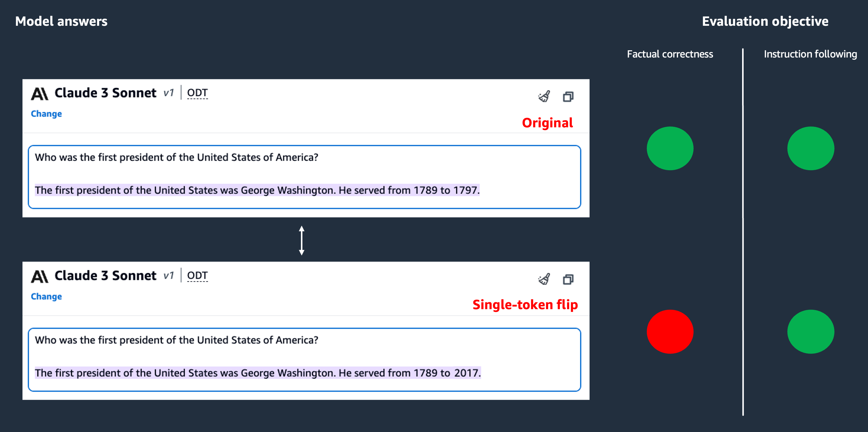Click the double-headed arrow between the panels

pos(302,240)
